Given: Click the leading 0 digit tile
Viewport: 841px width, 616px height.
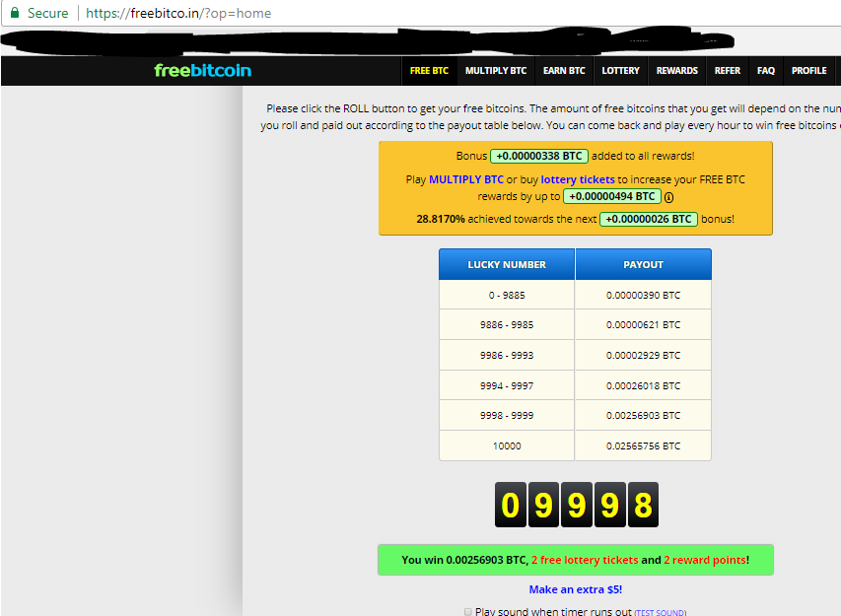Looking at the screenshot, I should tap(510, 505).
